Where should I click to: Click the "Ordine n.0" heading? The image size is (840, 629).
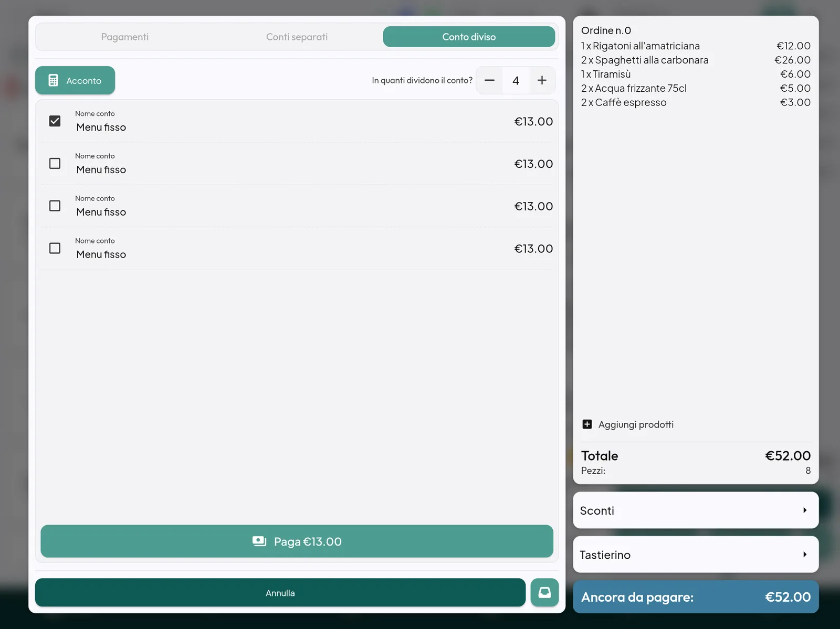coord(606,30)
